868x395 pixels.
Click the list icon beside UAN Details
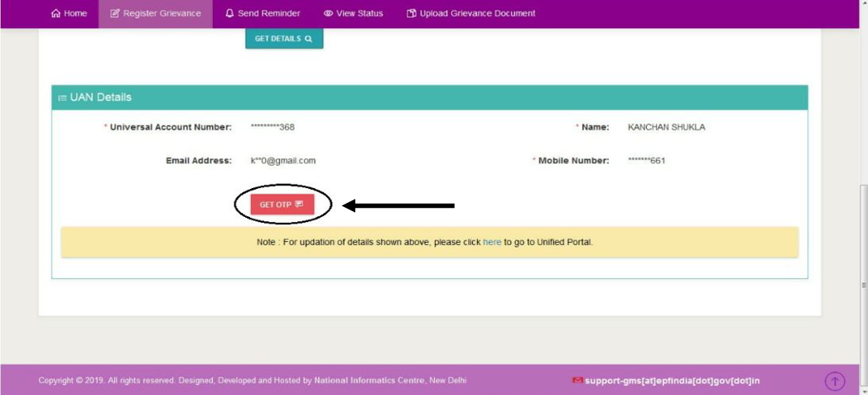pos(62,98)
